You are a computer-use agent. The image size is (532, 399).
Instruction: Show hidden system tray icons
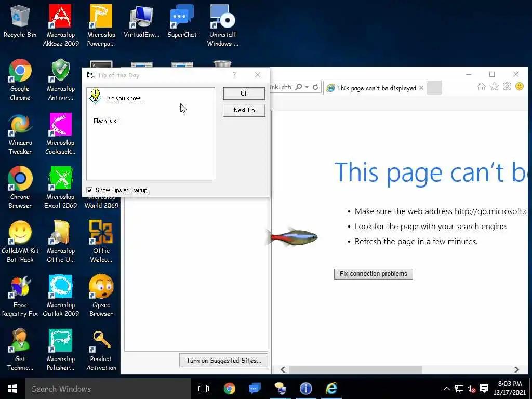447,389
